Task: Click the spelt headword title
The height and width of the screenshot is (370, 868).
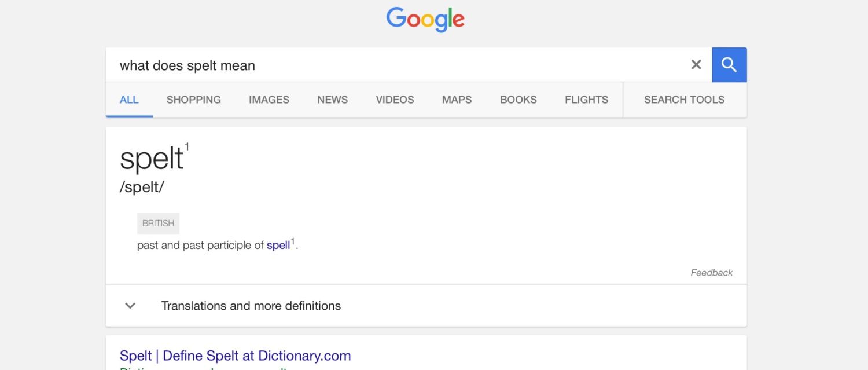Action: (152, 159)
